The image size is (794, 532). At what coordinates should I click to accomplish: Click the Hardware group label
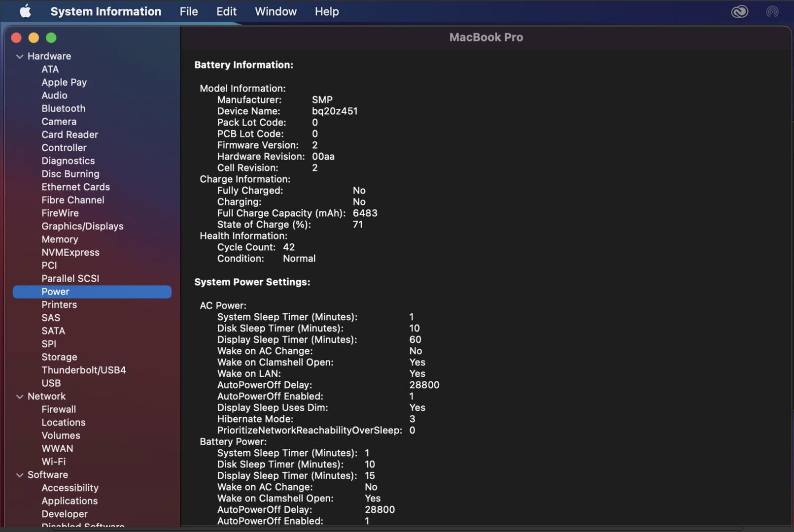click(49, 56)
